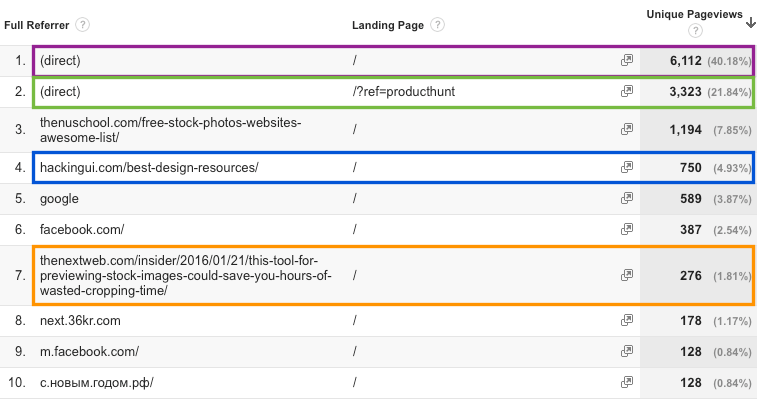
Task: Open the google row landing page icon
Action: pyautogui.click(x=627, y=199)
